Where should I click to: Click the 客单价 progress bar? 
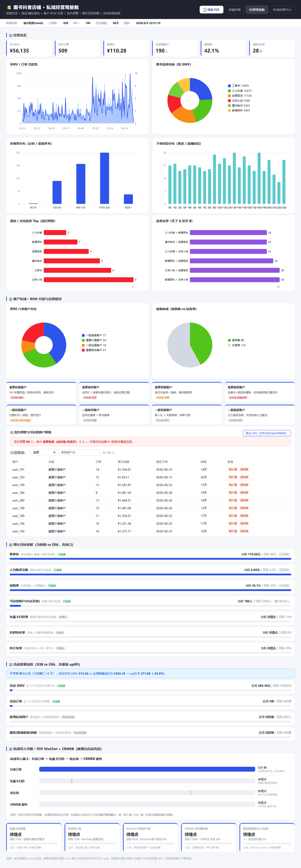pyautogui.click(x=150, y=559)
